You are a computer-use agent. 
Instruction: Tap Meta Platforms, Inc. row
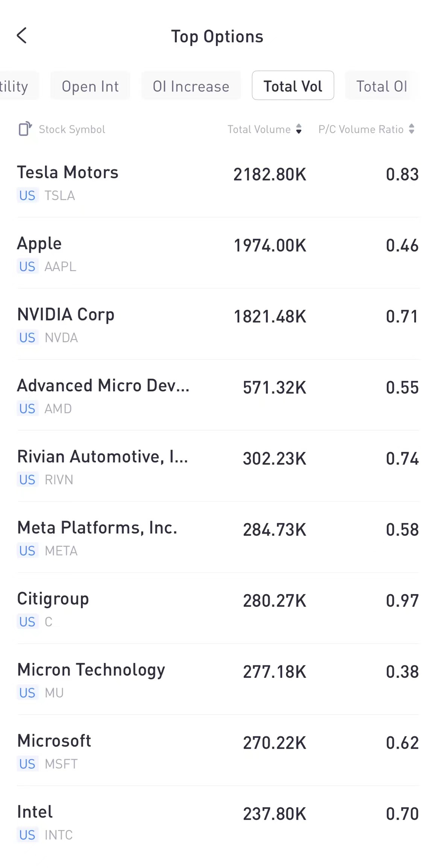218,538
